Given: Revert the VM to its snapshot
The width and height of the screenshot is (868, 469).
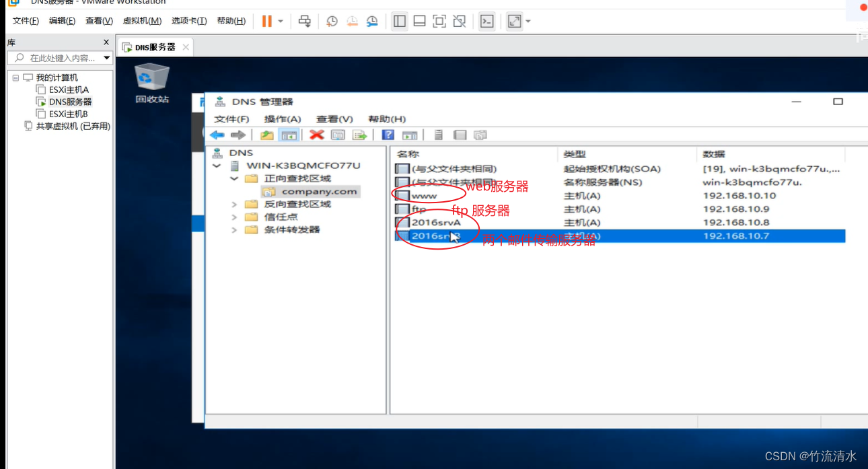Looking at the screenshot, I should pos(352,21).
